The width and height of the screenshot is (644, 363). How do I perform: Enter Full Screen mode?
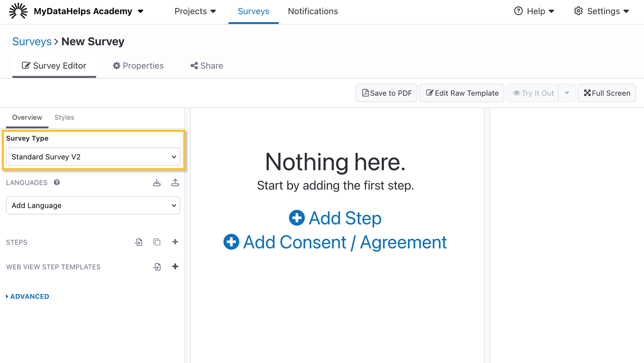tap(607, 93)
